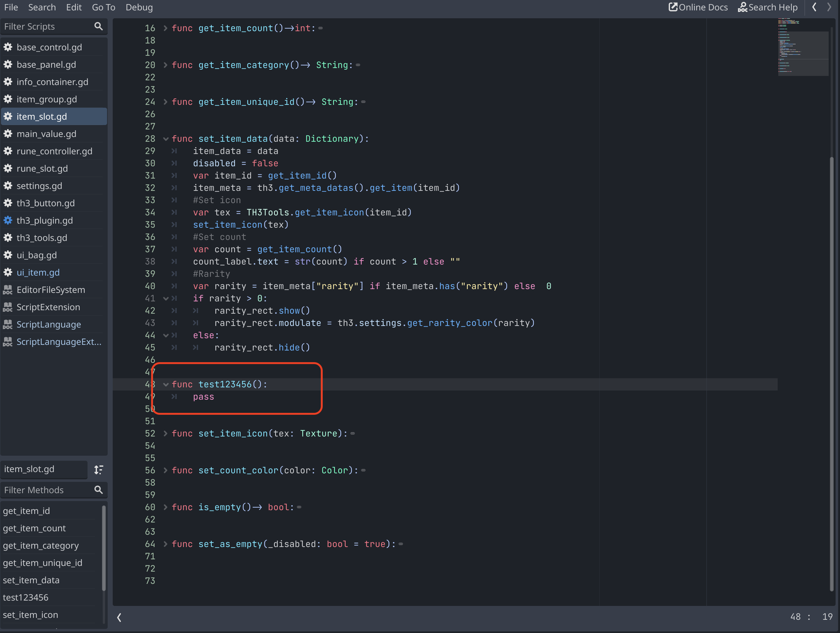Toggle alphabetical sorting of methods list

[99, 470]
